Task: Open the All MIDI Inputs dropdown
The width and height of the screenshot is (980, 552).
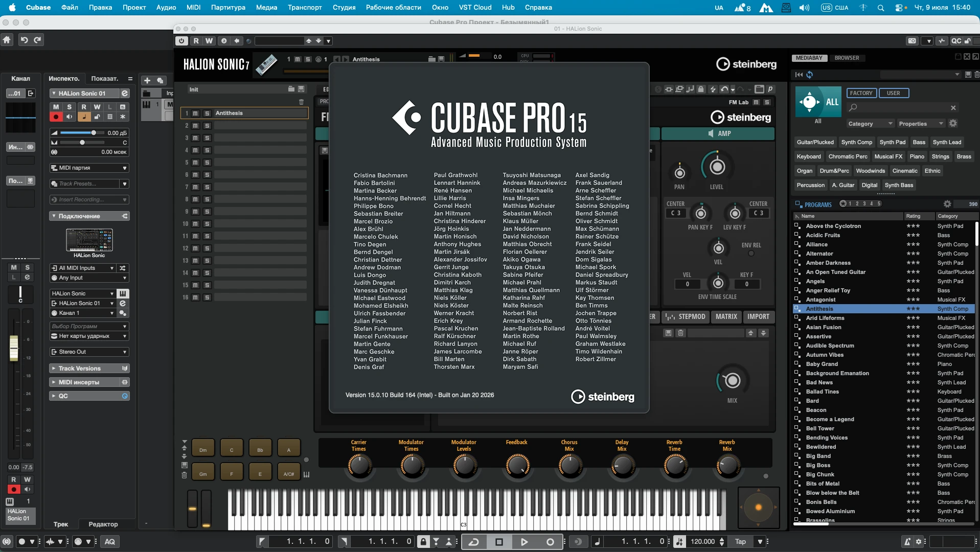Action: 83,268
